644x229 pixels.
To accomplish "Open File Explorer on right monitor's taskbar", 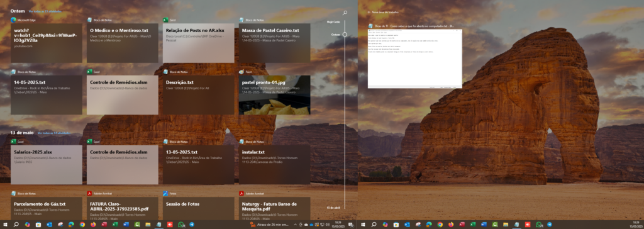I will pos(506,225).
